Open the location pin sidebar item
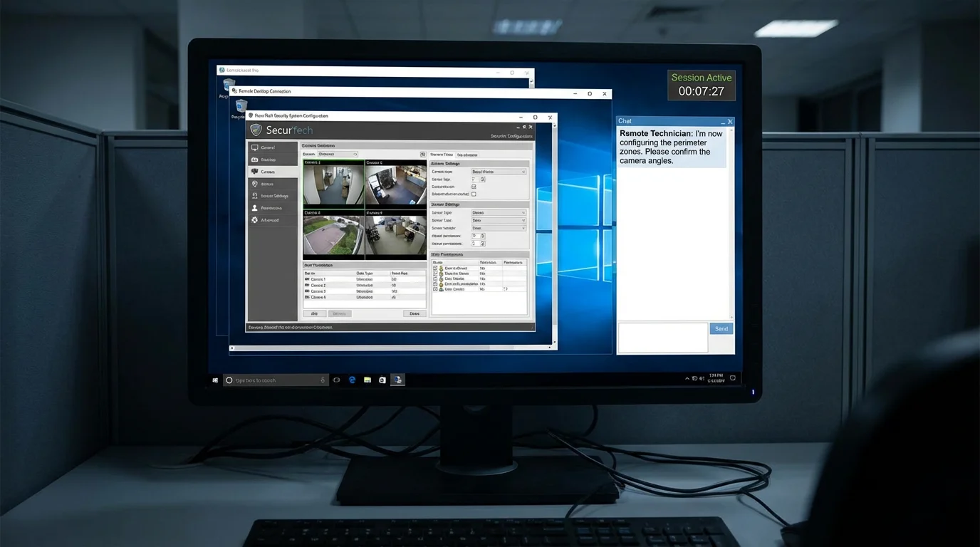This screenshot has width=980, height=547. point(255,184)
